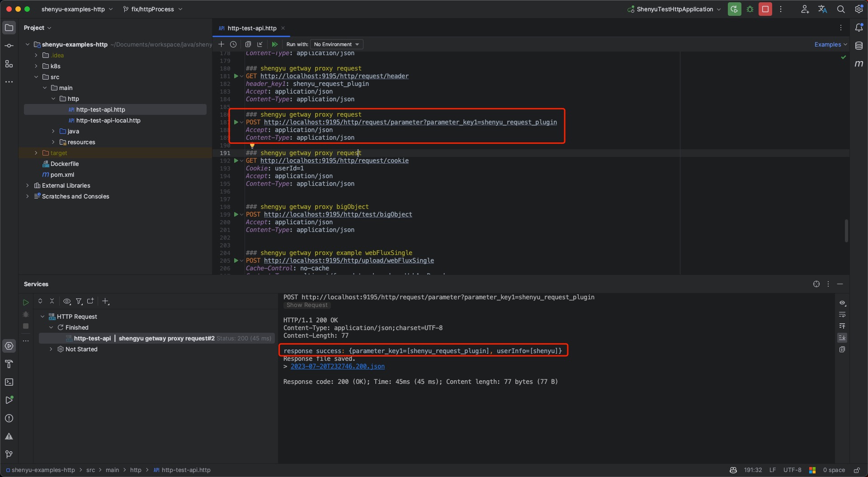
Task: Toggle scroll to end of response
Action: point(842,338)
